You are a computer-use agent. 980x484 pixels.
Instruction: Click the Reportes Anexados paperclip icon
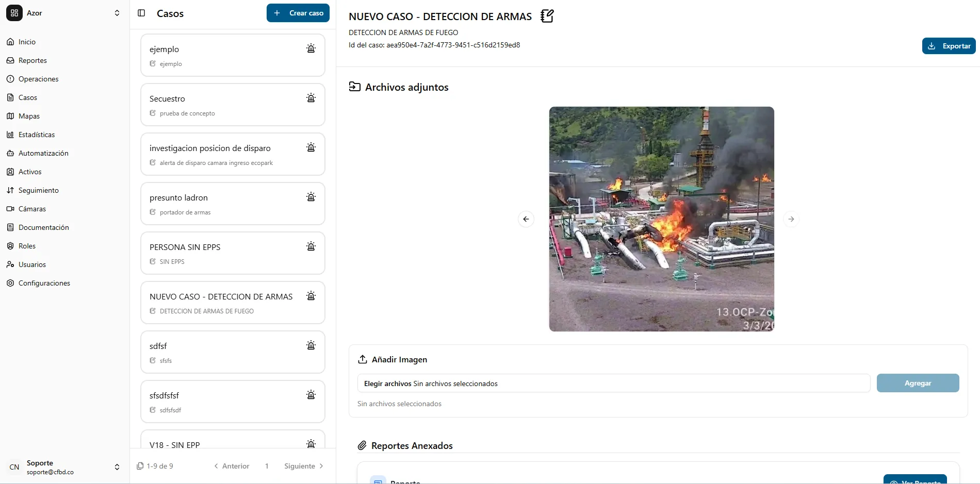[x=362, y=445]
